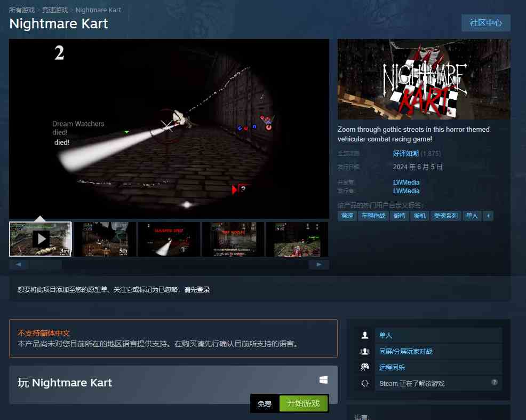Image resolution: width=526 pixels, height=420 pixels.
Task: Click the 请先登录 login link
Action: pos(197,289)
